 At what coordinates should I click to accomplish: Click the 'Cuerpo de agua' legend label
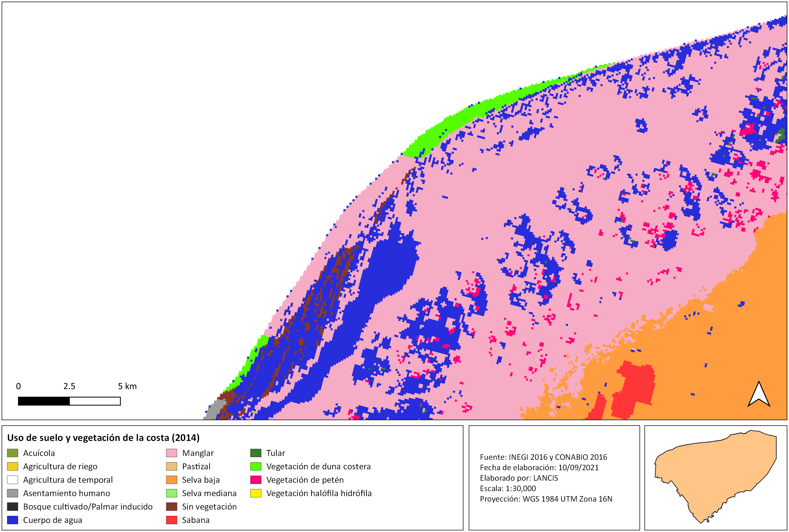click(53, 520)
